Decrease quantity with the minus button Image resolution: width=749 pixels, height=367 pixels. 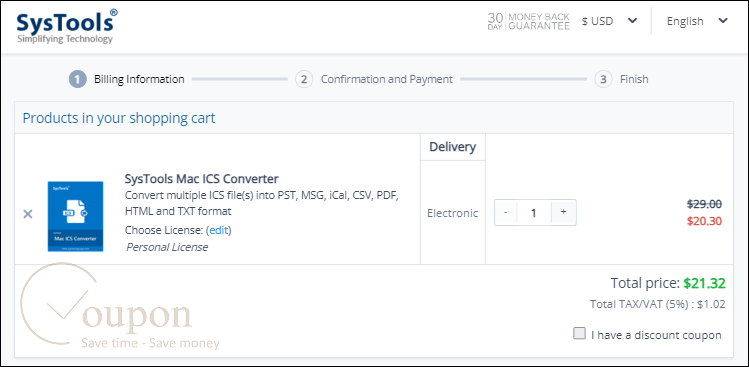[506, 212]
